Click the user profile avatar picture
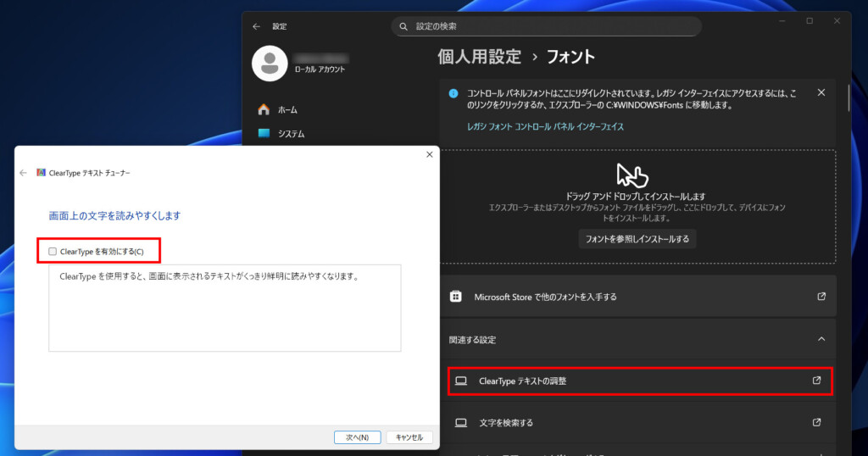This screenshot has height=456, width=868. pyautogui.click(x=270, y=64)
